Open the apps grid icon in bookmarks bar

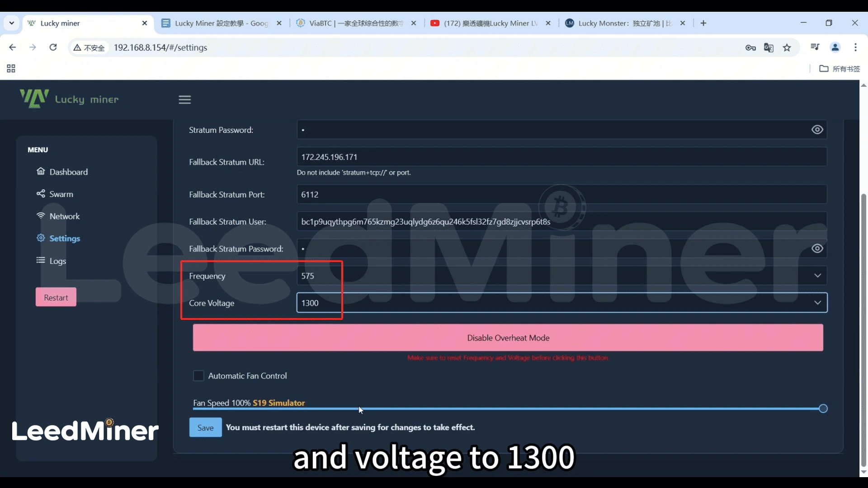tap(11, 69)
